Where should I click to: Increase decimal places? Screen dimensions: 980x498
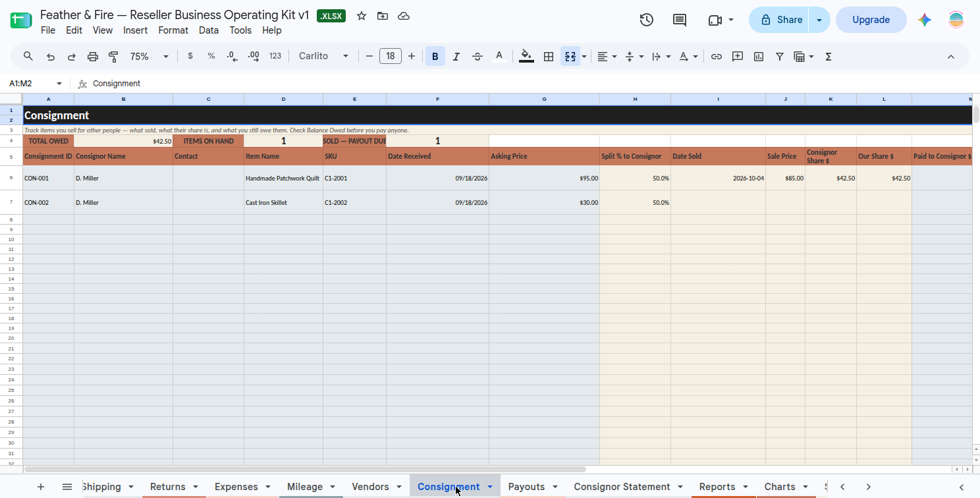[254, 56]
